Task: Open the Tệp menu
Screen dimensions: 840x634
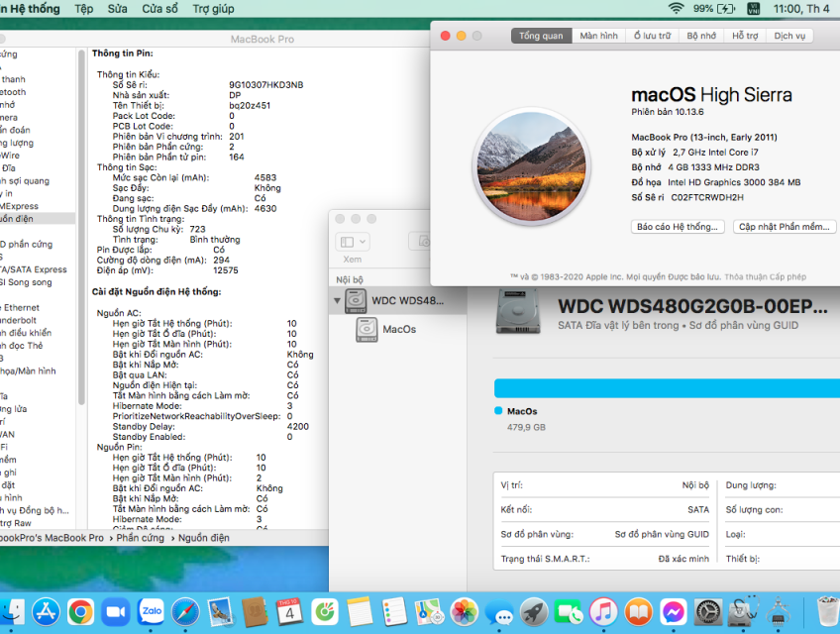Action: 84,9
